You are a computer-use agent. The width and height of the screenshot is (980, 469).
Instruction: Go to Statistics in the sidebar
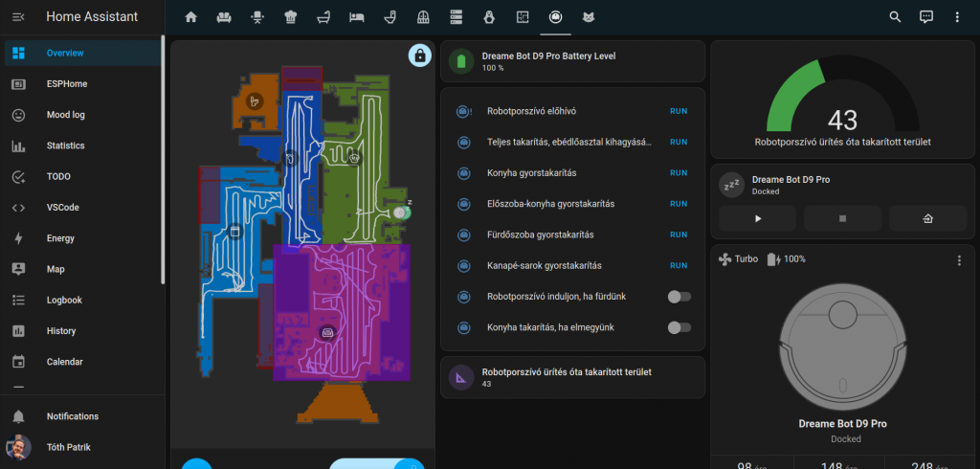(x=82, y=145)
